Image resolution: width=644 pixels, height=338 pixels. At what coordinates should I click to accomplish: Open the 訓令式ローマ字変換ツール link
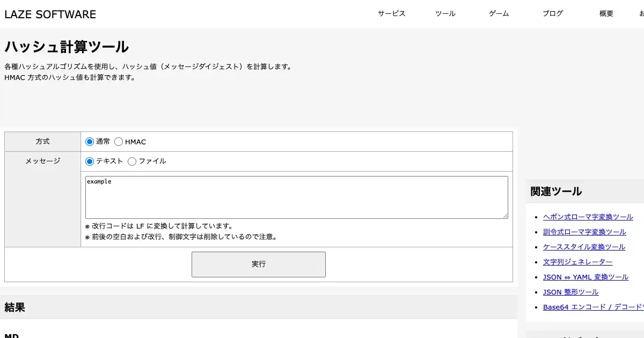point(584,232)
